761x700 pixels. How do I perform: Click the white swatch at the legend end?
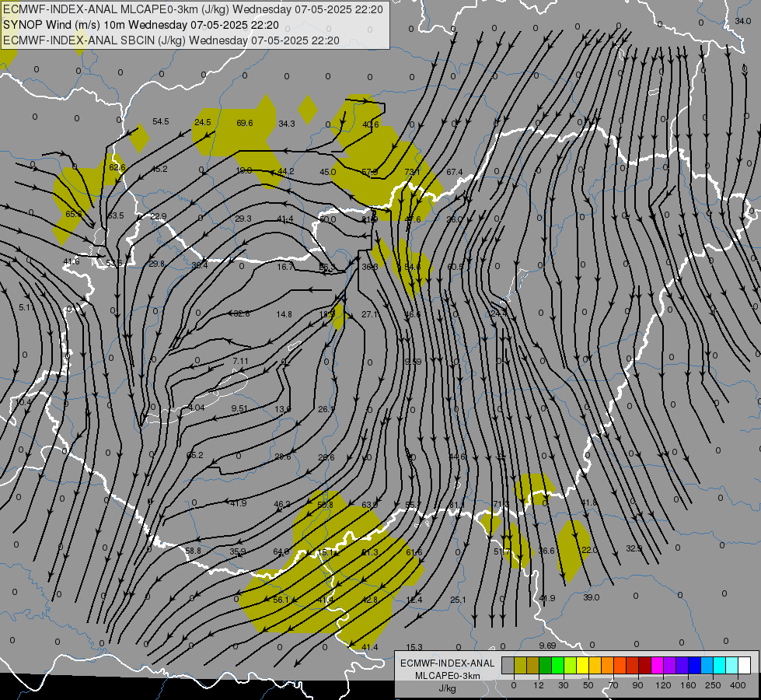745,665
